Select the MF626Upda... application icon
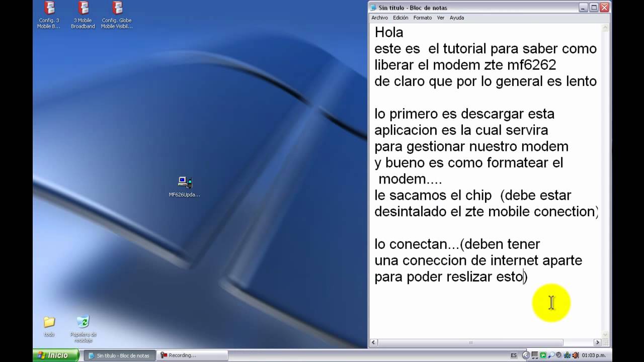The height and width of the screenshot is (362, 644). coord(185,187)
